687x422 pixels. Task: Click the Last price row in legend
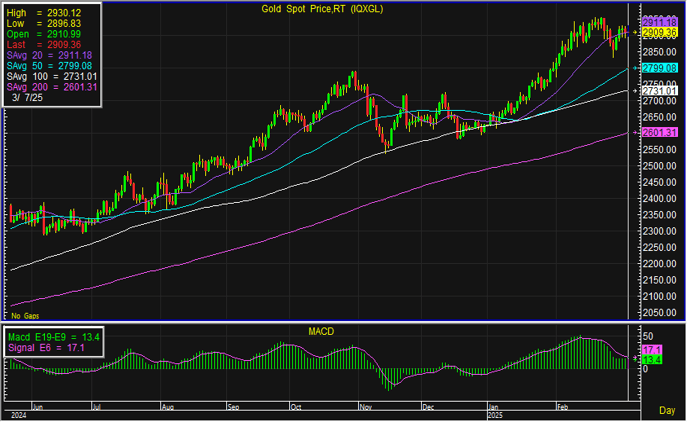click(x=39, y=44)
